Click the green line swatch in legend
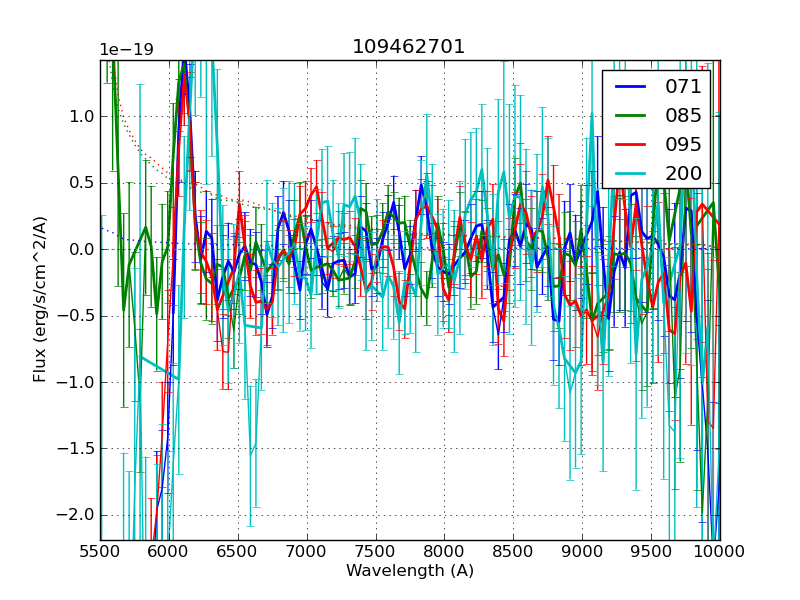This screenshot has height=600, width=800. click(630, 115)
